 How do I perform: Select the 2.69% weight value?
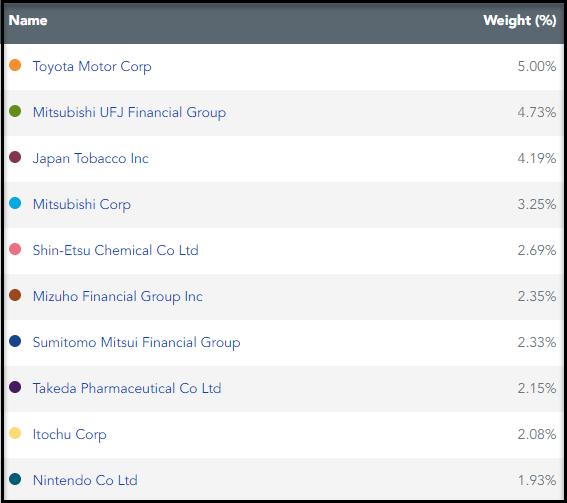537,250
